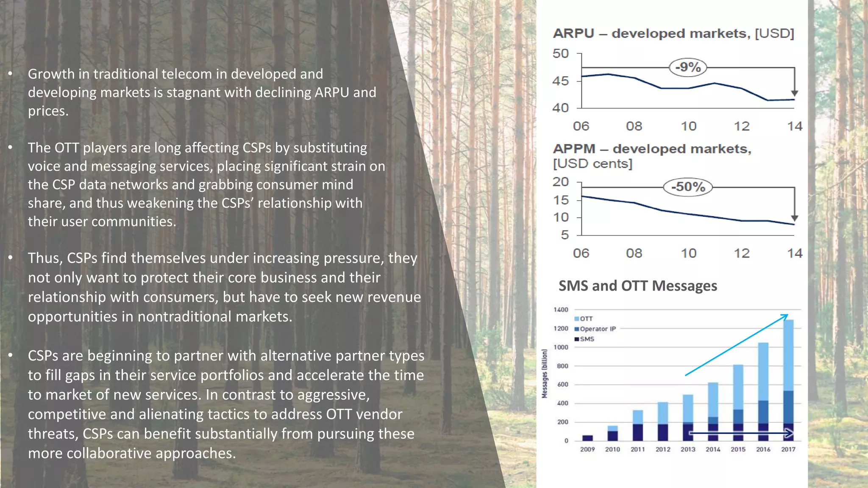The height and width of the screenshot is (488, 868).
Task: Select the 'SMS and OTT Messages' chart title
Action: click(x=637, y=286)
